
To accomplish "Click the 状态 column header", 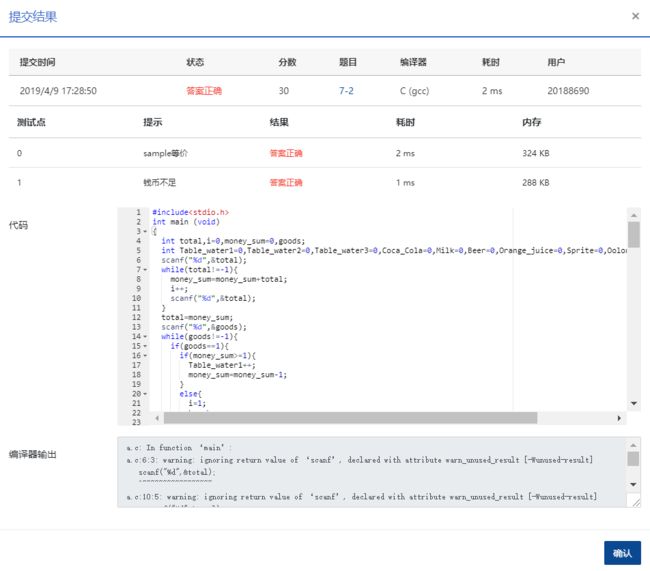I will pyautogui.click(x=195, y=62).
